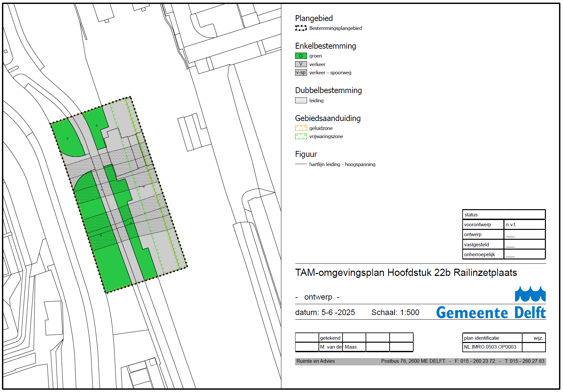Click the 'vastgesteld' status cell
This screenshot has height=392, width=563.
483,245
